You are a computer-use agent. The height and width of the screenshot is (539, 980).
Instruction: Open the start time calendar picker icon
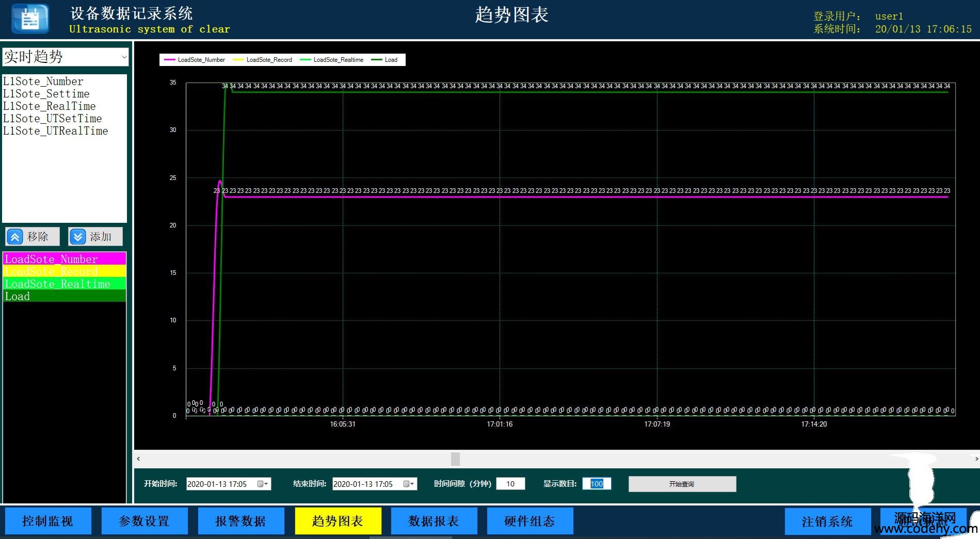[x=262, y=484]
